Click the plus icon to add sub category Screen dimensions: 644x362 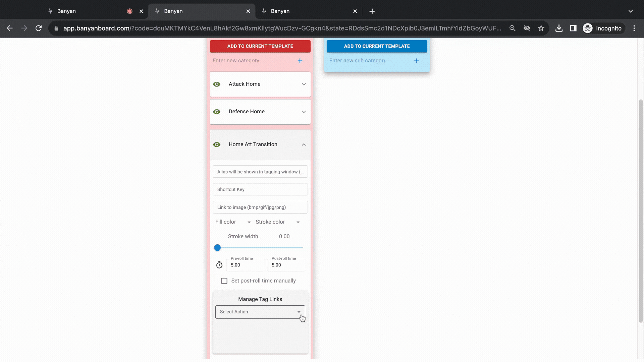click(417, 61)
